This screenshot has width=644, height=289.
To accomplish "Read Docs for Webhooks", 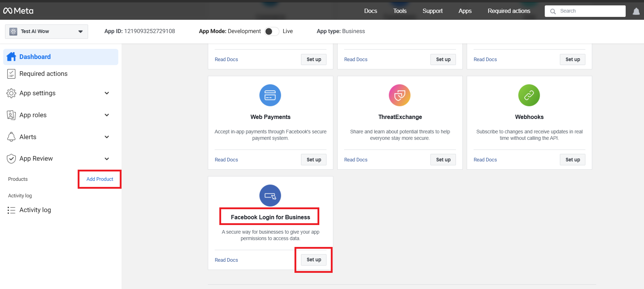I will coord(485,160).
